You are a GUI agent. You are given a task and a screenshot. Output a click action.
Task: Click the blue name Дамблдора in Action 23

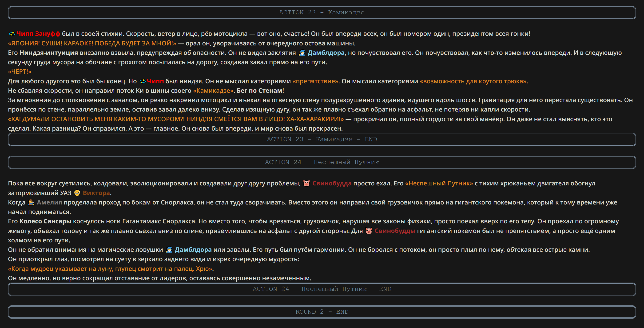pyautogui.click(x=326, y=53)
